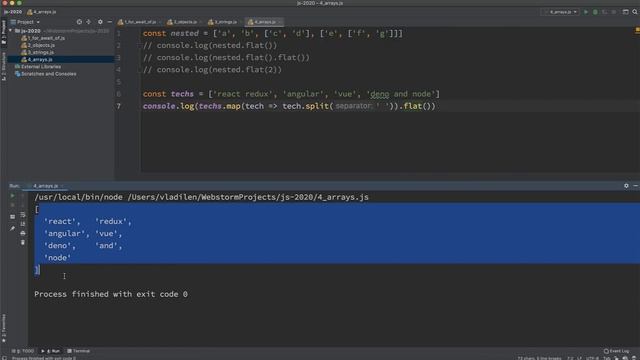Hide the Run panel with minus icon
This screenshot has width=640, height=360.
pos(636,186)
